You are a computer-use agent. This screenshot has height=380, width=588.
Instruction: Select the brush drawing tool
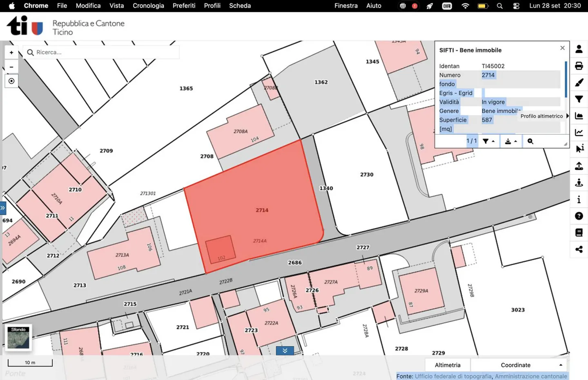(x=579, y=82)
